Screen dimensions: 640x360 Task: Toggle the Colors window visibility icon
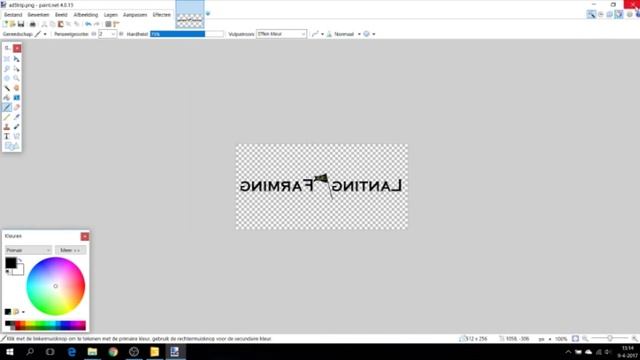[x=619, y=14]
